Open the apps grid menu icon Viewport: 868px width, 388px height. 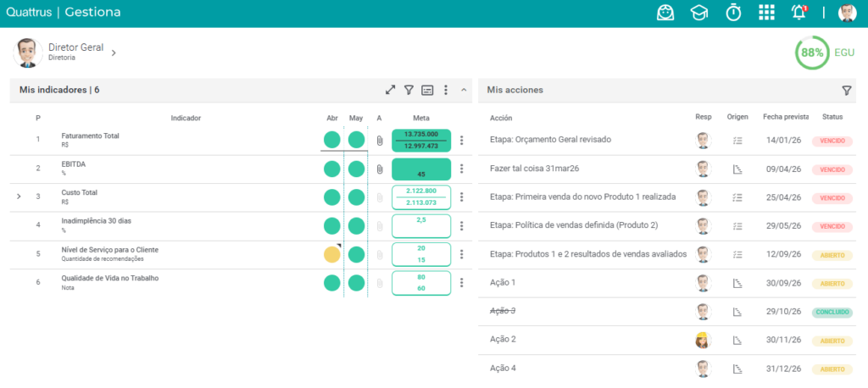coord(766,12)
